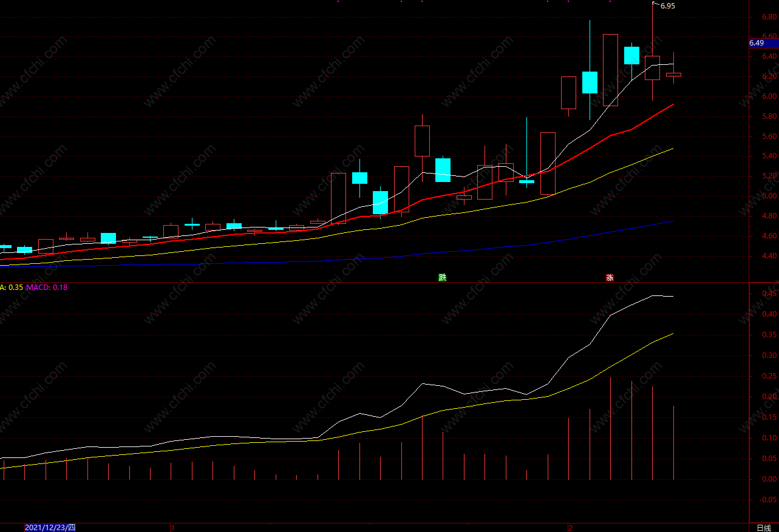
Task: Click the tallest red MACD histogram bar
Action: (611, 428)
